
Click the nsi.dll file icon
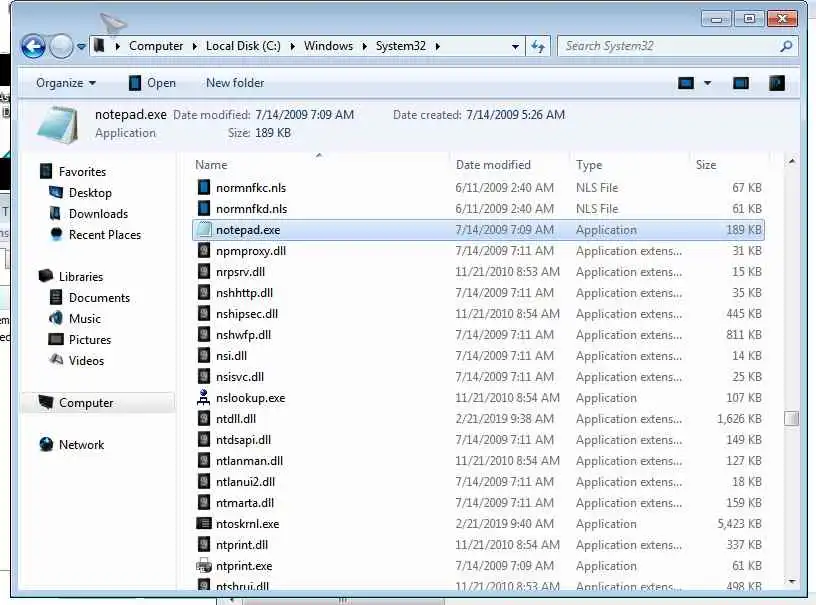pos(204,356)
